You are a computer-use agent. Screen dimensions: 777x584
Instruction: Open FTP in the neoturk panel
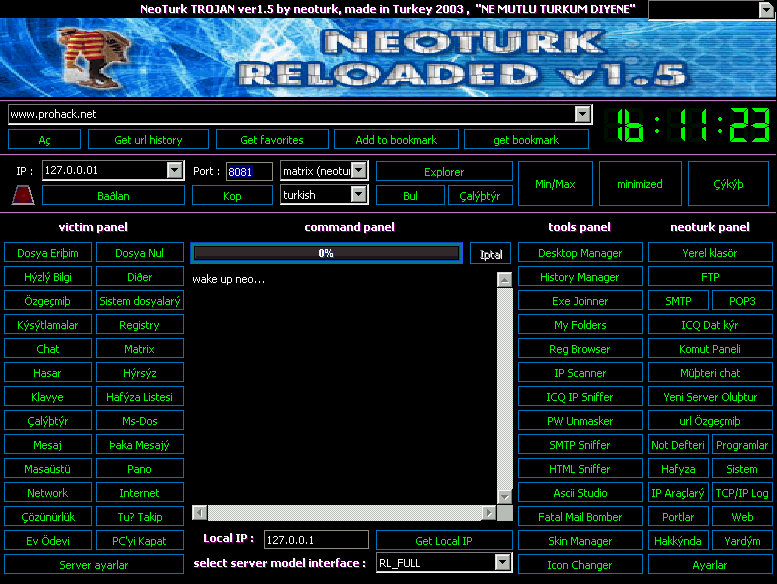coord(709,277)
